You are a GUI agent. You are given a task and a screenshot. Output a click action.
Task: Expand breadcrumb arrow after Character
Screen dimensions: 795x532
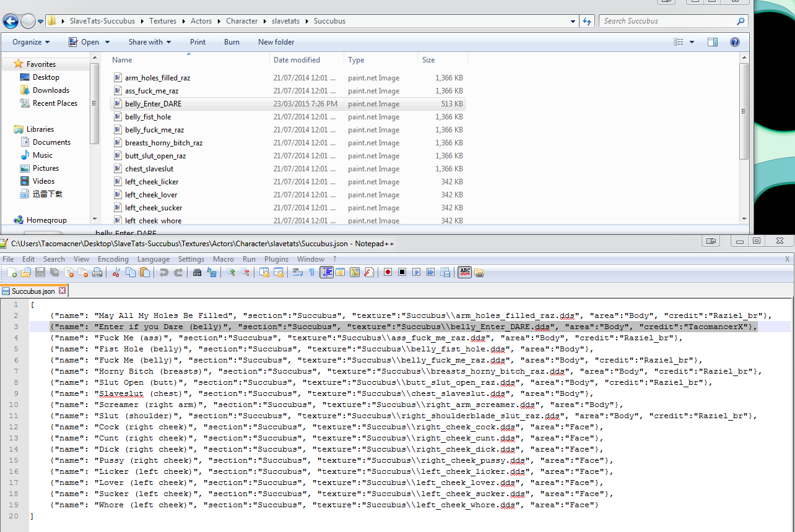point(264,21)
